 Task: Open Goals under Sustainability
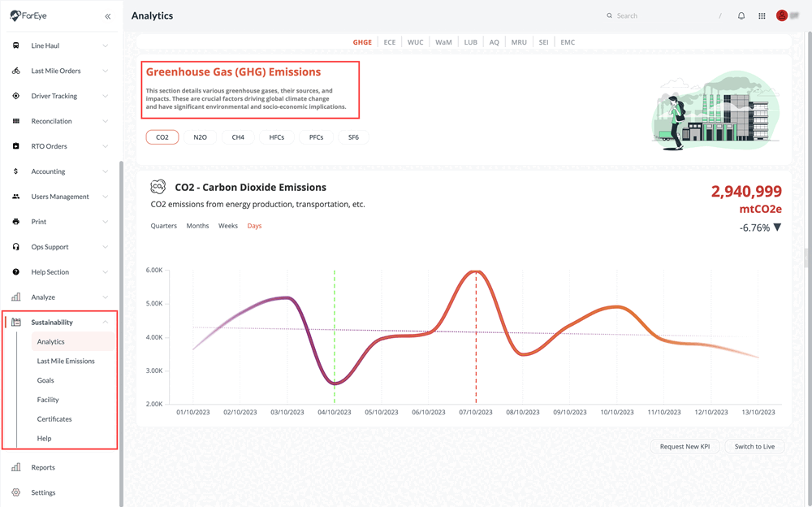(x=45, y=380)
